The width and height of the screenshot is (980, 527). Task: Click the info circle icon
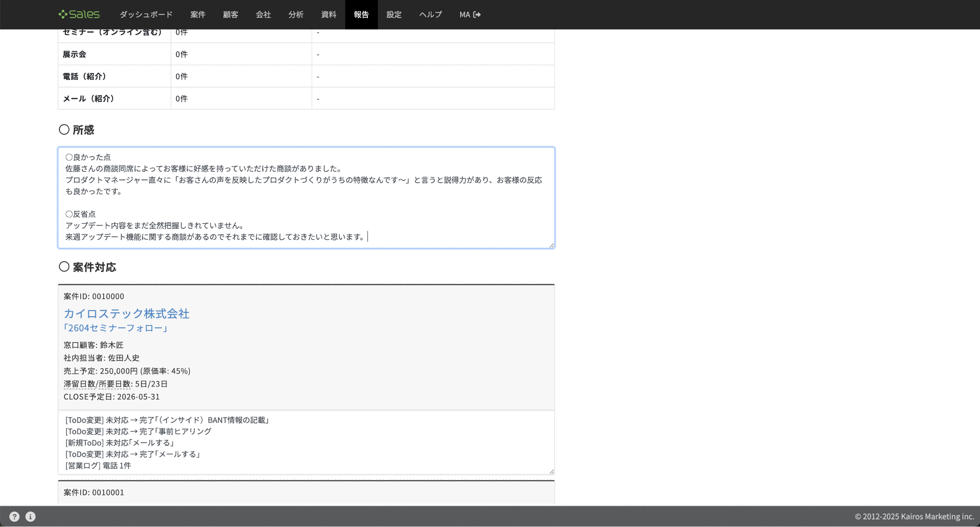[30, 517]
